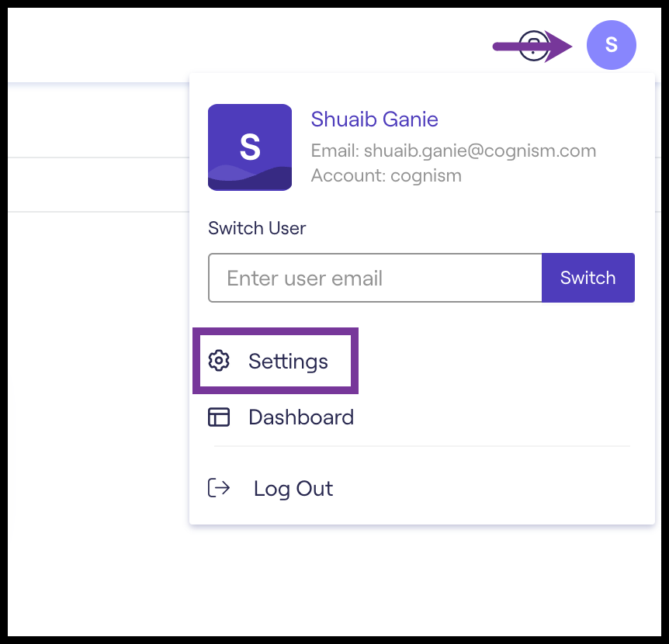
Task: Click the purple highlight box around Settings
Action: 276,361
